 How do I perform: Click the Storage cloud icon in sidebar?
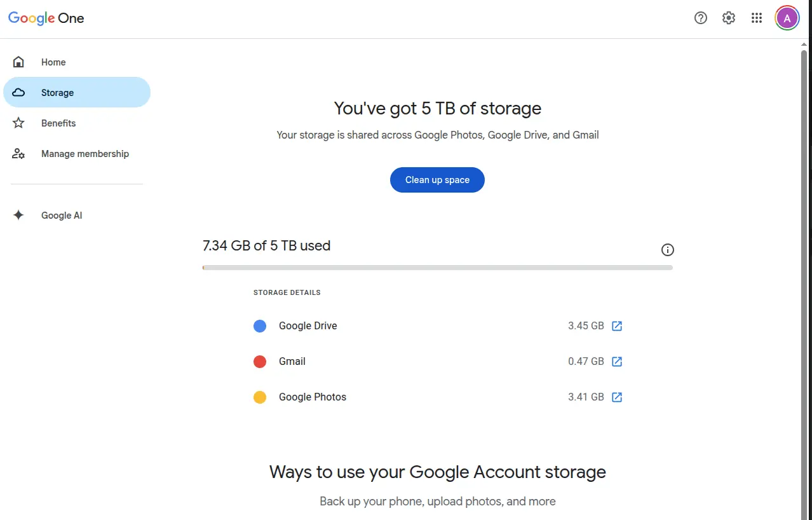pyautogui.click(x=18, y=92)
